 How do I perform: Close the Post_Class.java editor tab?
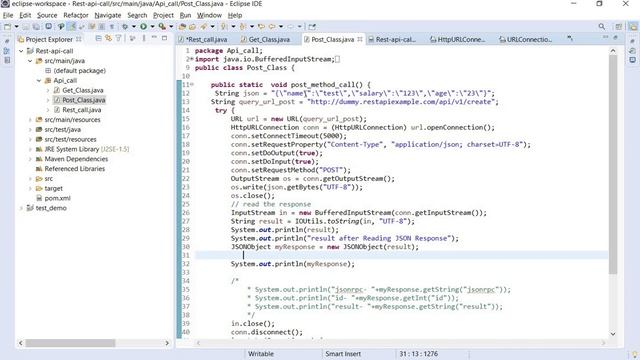tap(360, 39)
